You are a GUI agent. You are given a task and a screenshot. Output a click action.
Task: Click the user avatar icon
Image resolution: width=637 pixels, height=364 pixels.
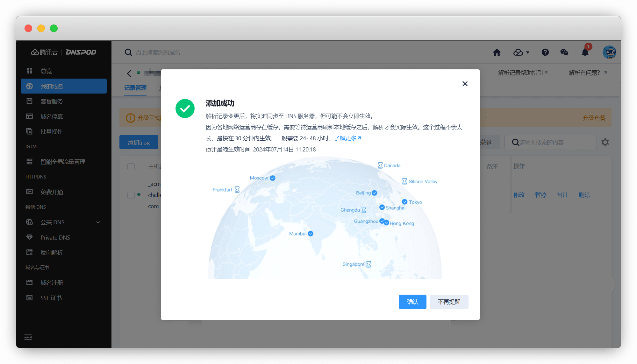pyautogui.click(x=609, y=52)
